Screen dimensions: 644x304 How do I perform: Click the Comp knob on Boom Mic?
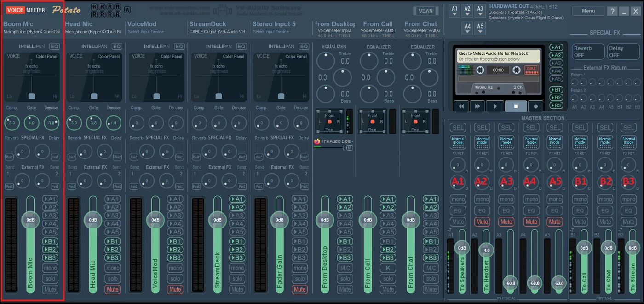(x=12, y=123)
